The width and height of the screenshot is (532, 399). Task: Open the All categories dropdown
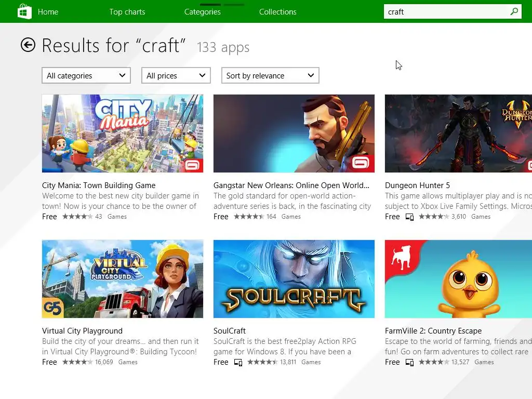86,75
